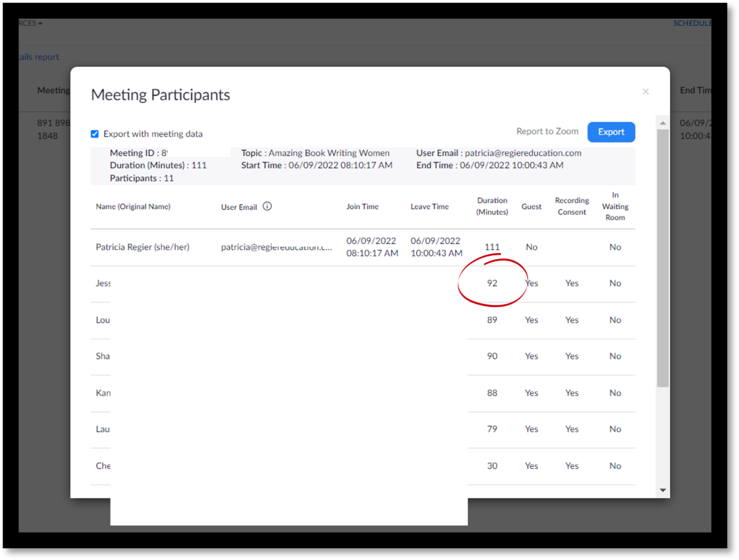The height and width of the screenshot is (560, 739).
Task: Click the Leave Time column header
Action: 429,206
